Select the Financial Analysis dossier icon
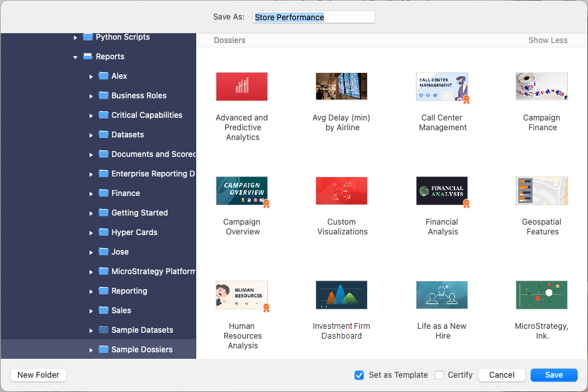 [x=442, y=191]
